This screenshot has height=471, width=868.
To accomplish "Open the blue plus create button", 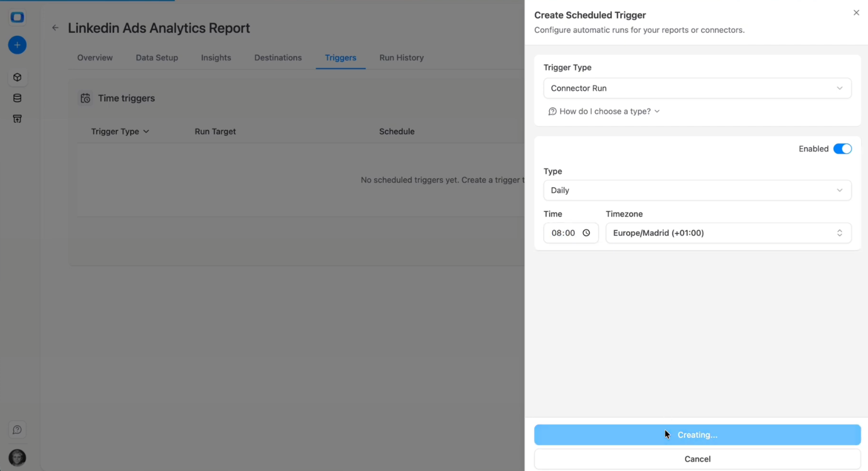I will point(17,45).
